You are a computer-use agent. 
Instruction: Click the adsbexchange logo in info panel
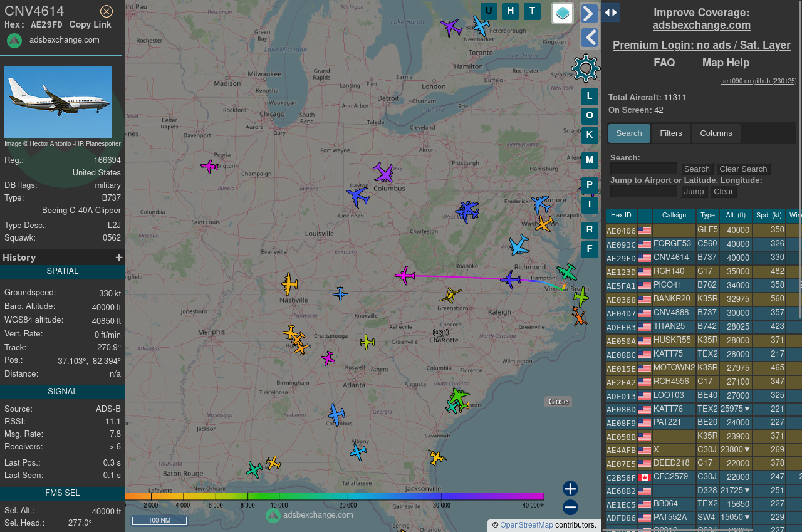[x=14, y=41]
